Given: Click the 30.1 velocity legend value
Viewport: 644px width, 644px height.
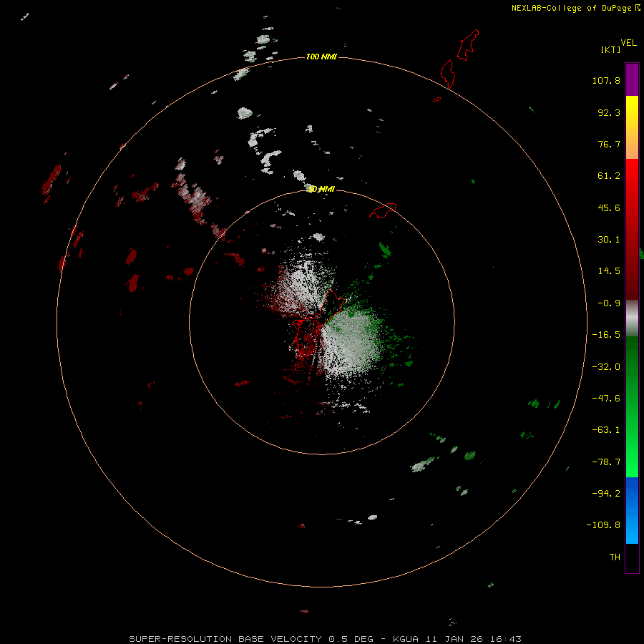Looking at the screenshot, I should click(609, 240).
